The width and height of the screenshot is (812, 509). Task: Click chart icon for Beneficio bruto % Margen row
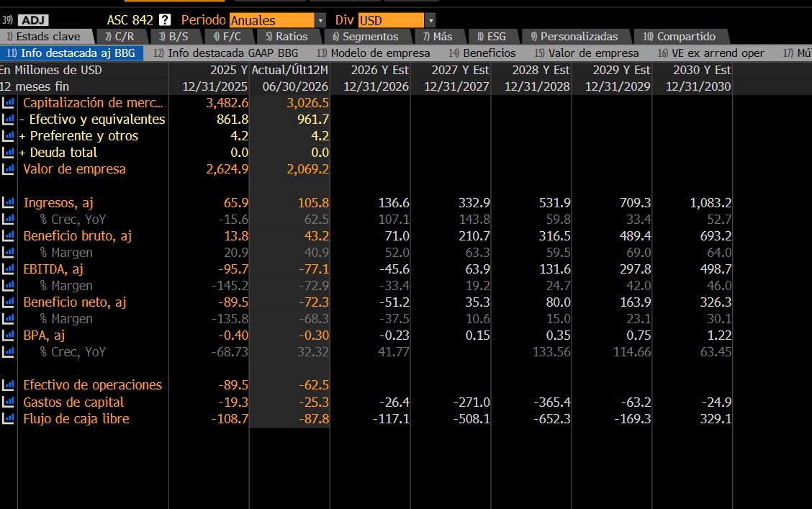point(9,252)
